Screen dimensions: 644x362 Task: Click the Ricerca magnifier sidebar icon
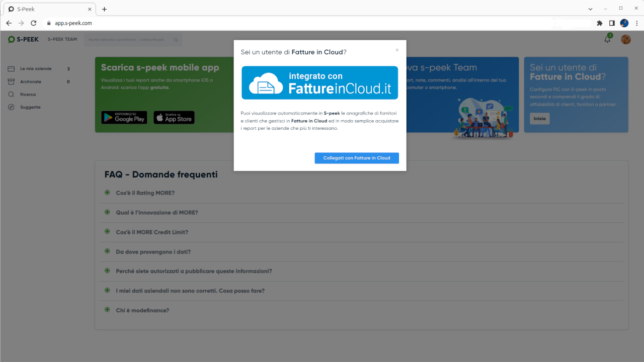pos(11,95)
